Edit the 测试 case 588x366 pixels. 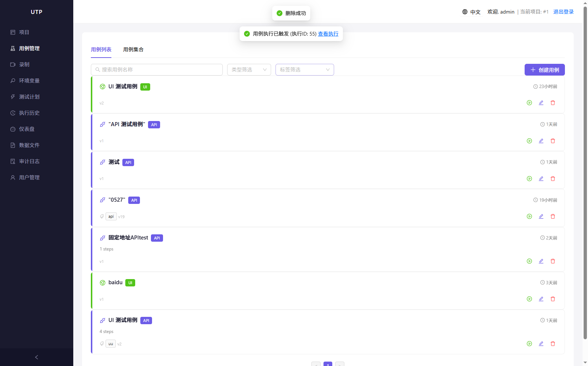541,179
